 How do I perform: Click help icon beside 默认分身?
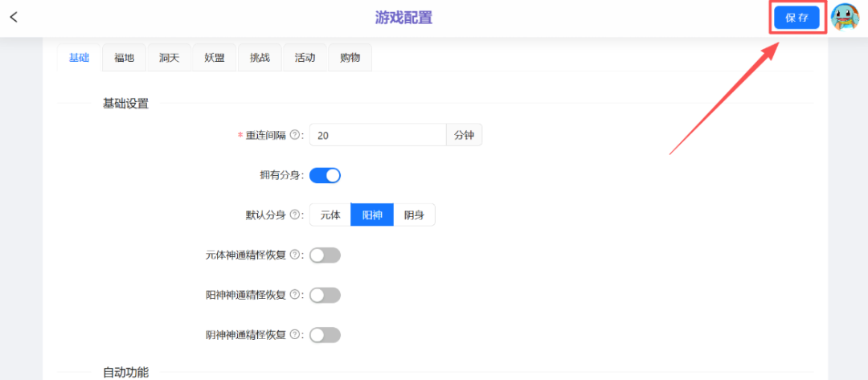[x=294, y=215]
